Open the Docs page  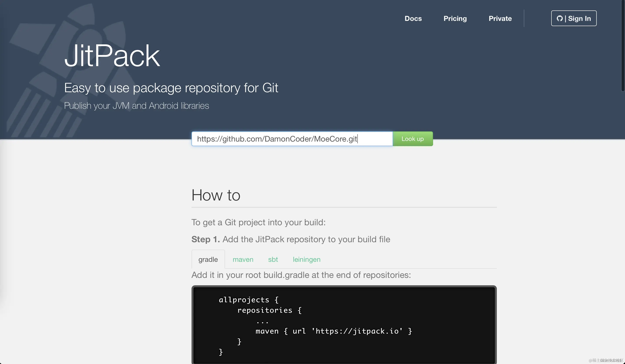413,18
